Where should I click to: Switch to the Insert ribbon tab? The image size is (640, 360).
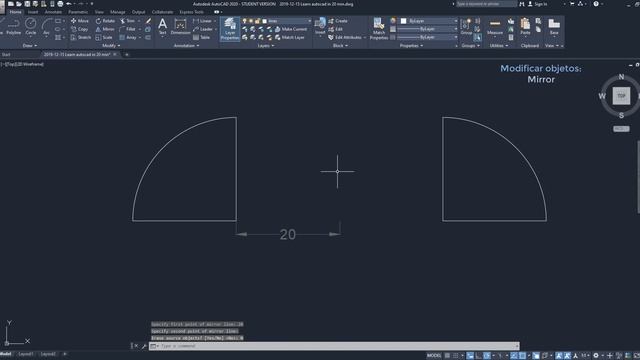33,12
